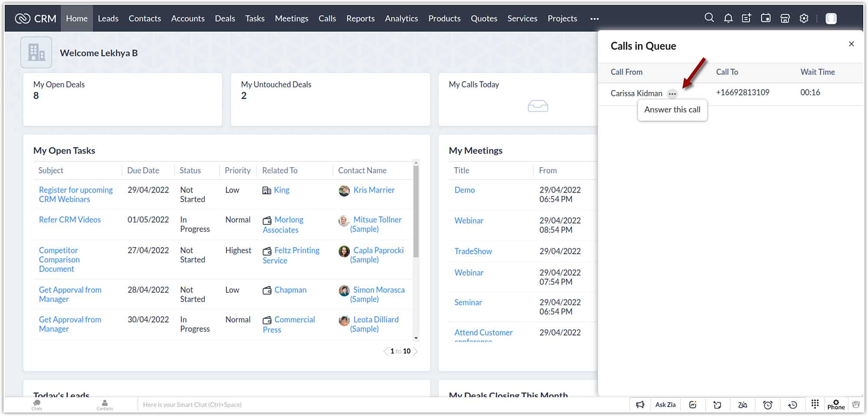Viewport: 868px width, 416px height.
Task: Open the Home tab
Action: point(77,19)
